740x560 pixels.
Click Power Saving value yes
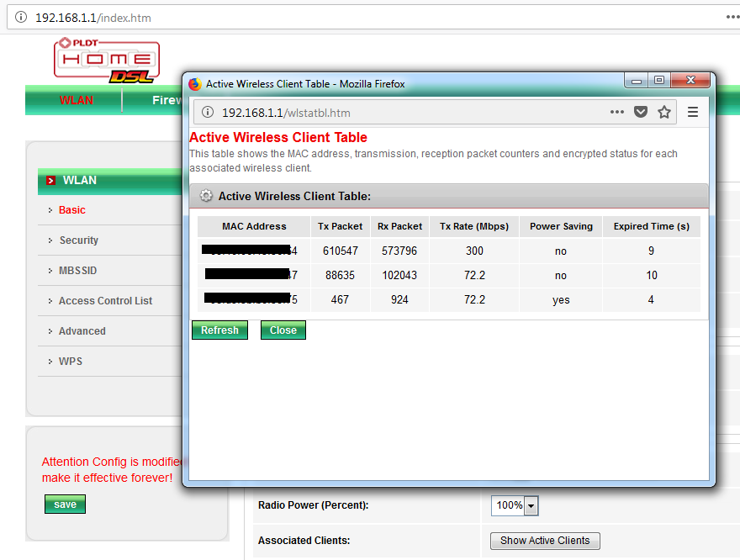(x=561, y=300)
